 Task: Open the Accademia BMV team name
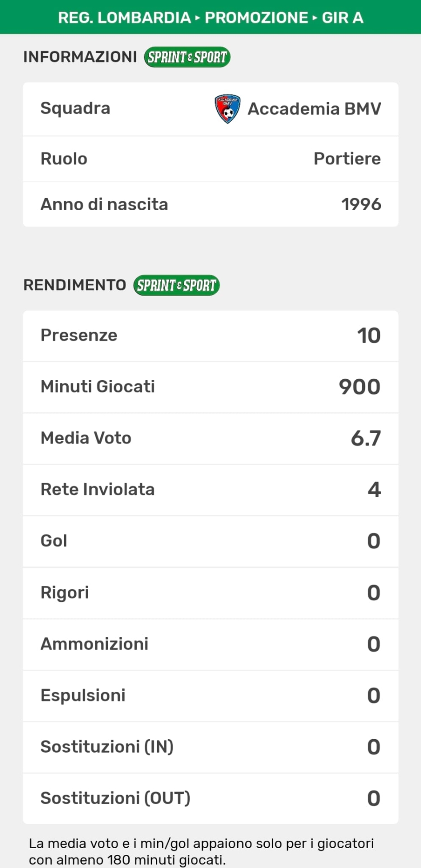[x=314, y=109]
